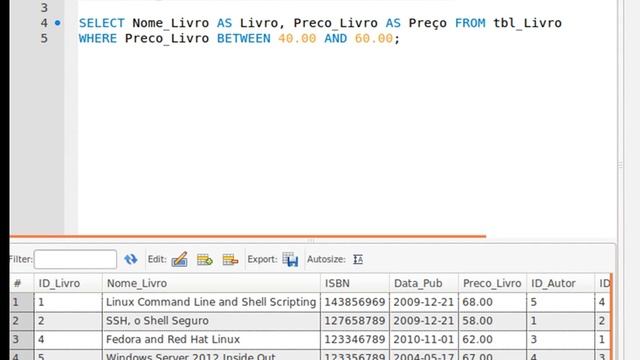Click the edit current row pencil icon
Screen dimensions: 640x360
[x=180, y=259]
